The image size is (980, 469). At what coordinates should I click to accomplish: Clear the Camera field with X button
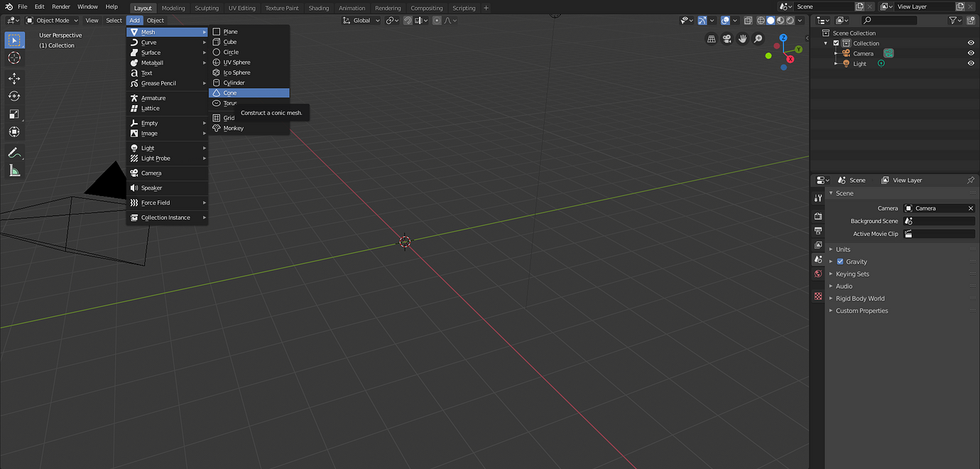pos(971,208)
